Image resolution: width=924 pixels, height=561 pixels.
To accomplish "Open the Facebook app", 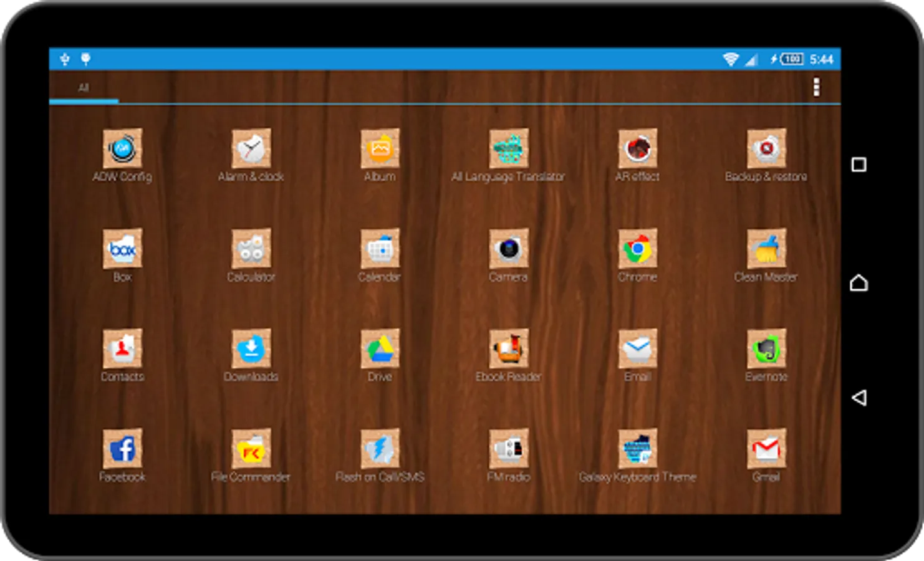I will point(122,448).
